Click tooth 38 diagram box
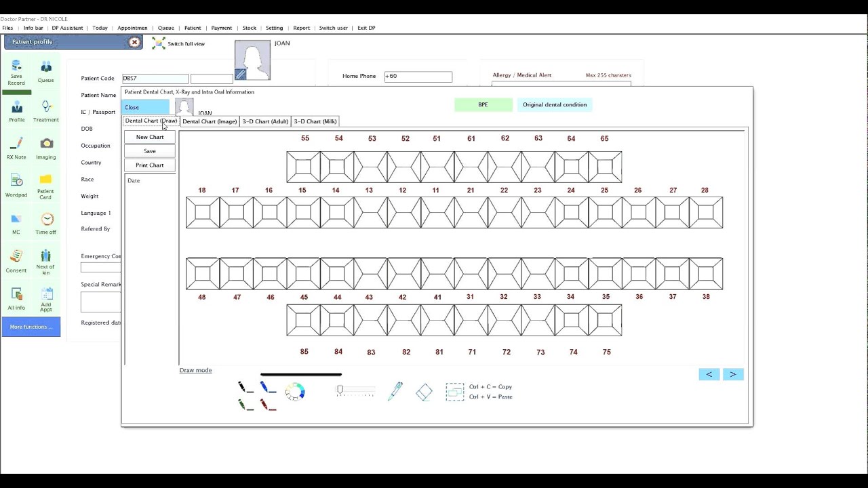 [706, 274]
